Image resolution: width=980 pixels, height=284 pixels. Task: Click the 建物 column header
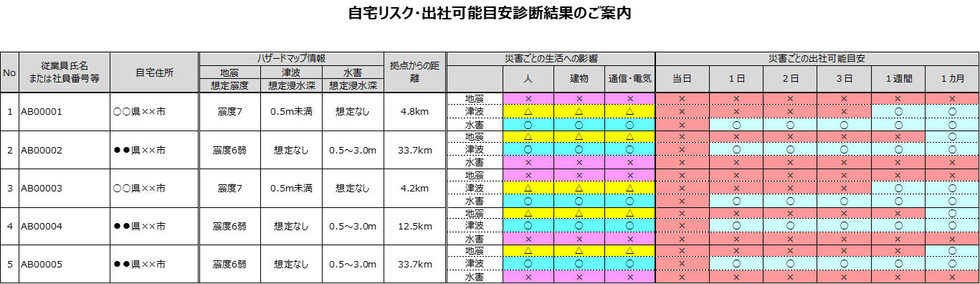click(x=579, y=79)
